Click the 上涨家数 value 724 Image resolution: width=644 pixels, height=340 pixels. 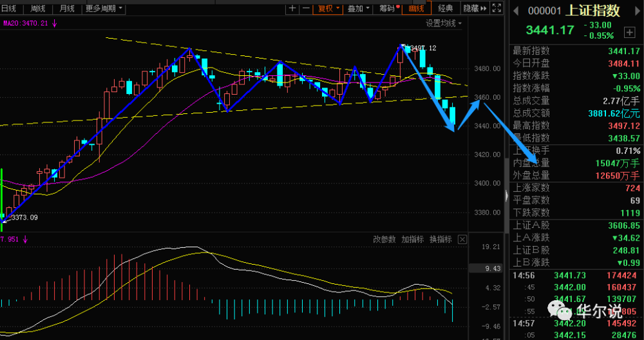(633, 188)
